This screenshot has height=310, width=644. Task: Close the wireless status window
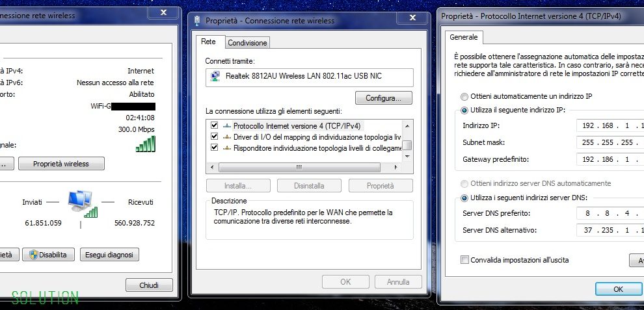[163, 13]
